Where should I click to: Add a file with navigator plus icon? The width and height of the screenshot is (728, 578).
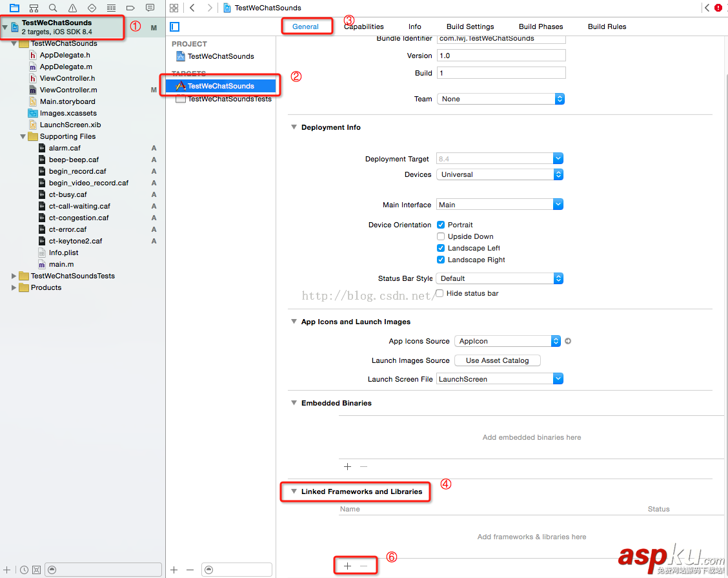(6, 570)
